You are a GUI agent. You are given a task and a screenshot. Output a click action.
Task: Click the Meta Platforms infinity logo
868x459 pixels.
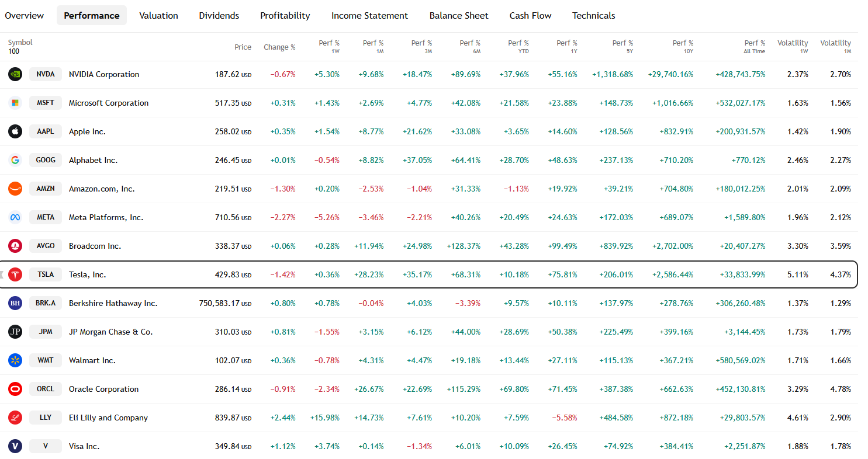click(15, 217)
